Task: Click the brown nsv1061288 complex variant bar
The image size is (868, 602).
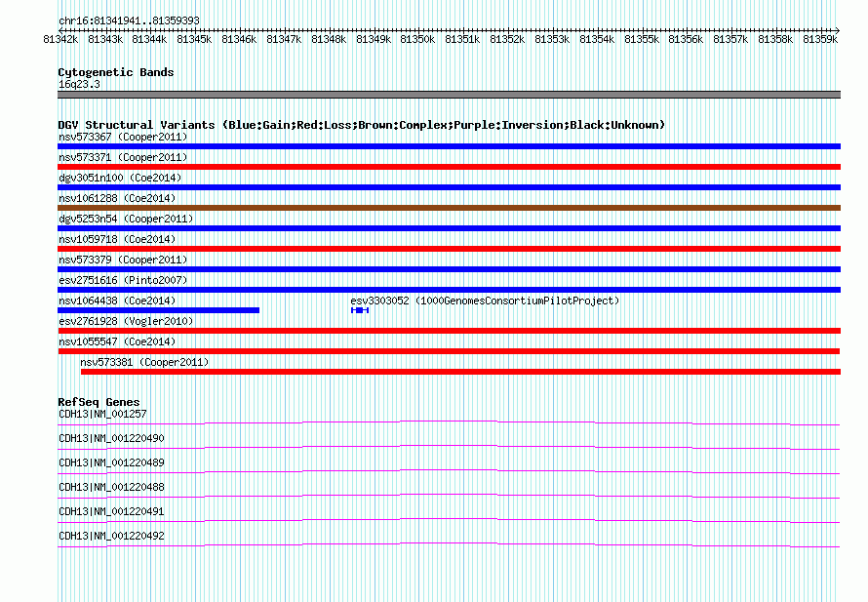Action: coord(449,208)
